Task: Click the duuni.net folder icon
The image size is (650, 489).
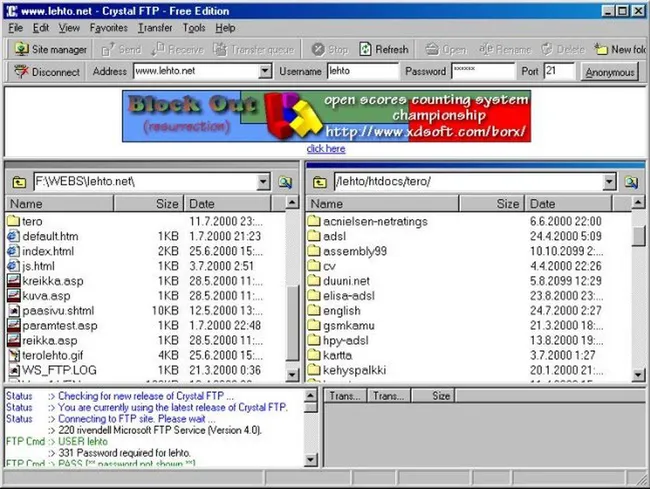Action: click(x=314, y=281)
